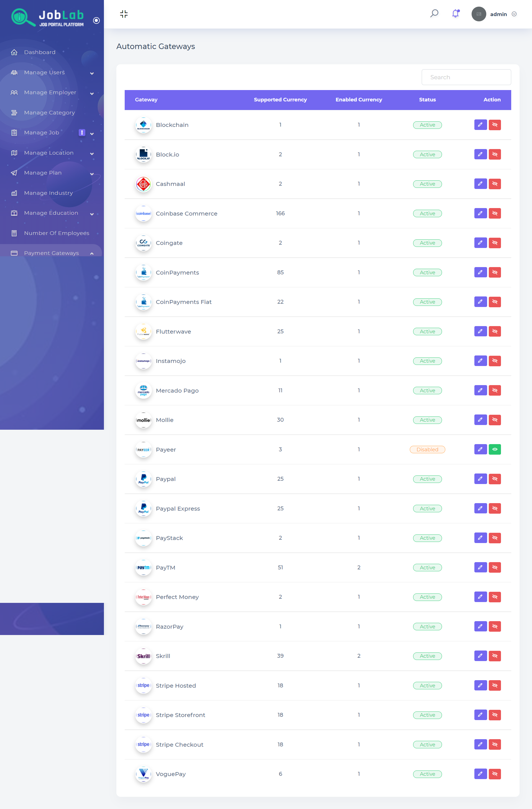Disable the Blockchain gateway via the eye icon
This screenshot has width=532, height=809.
click(495, 125)
